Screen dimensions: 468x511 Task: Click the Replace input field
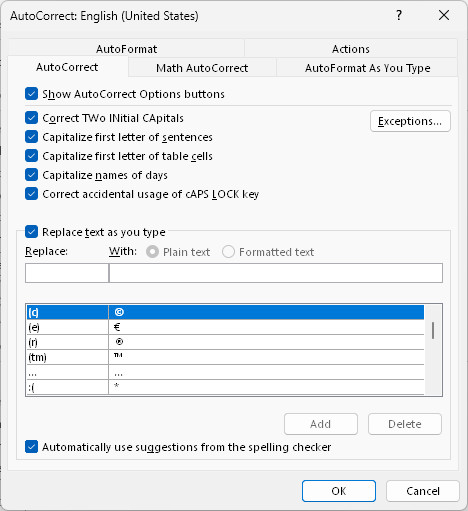tap(67, 273)
